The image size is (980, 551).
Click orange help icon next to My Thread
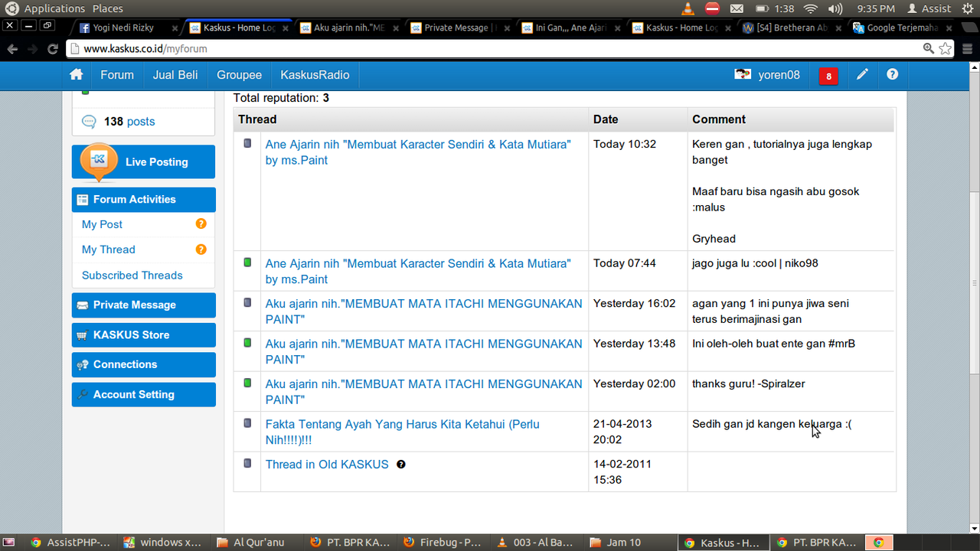(x=201, y=249)
